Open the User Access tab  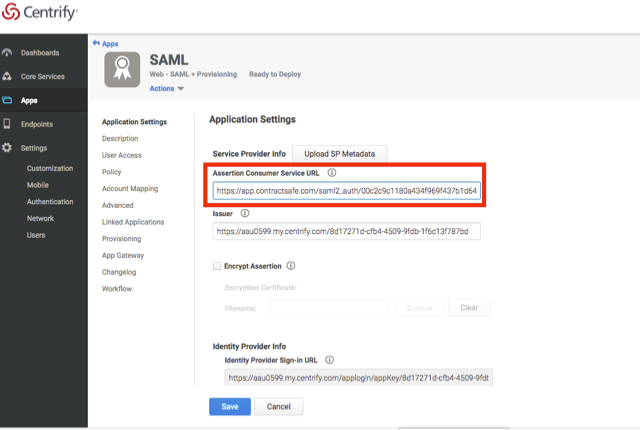[x=122, y=155]
